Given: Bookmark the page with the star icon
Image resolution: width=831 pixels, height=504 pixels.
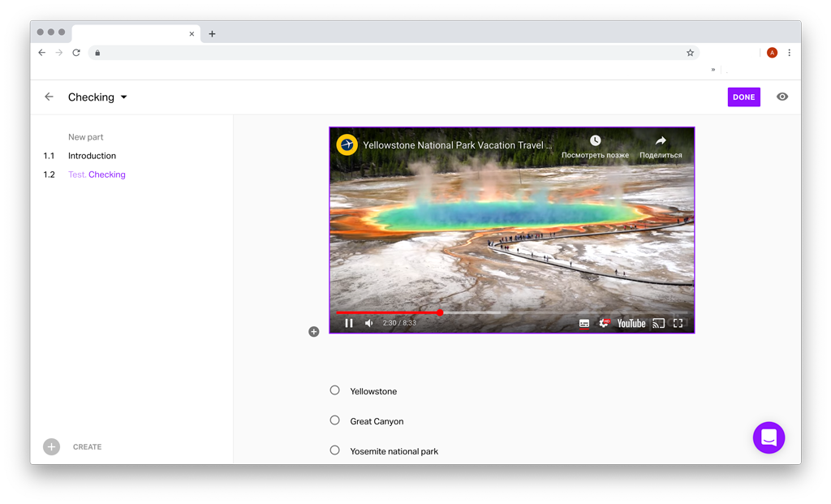Looking at the screenshot, I should click(x=690, y=53).
